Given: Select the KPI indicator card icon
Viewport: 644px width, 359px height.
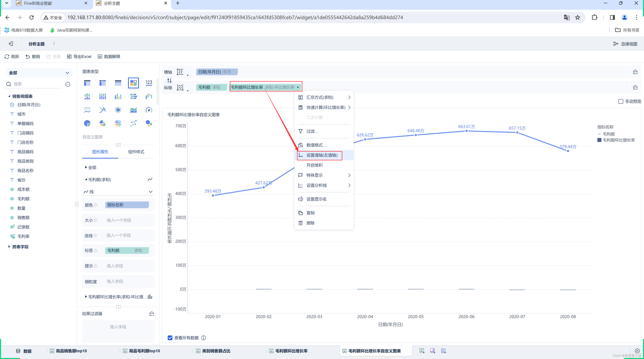Looking at the screenshot, I should pyautogui.click(x=149, y=83).
